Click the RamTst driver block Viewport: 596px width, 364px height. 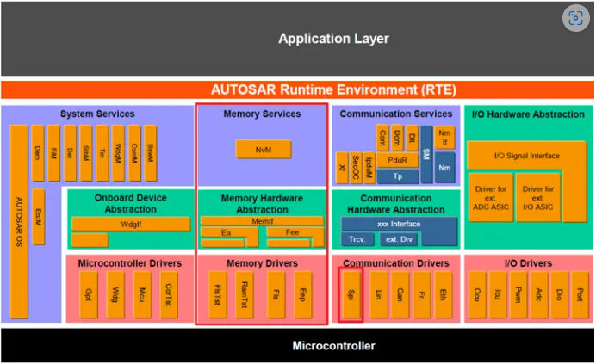245,295
